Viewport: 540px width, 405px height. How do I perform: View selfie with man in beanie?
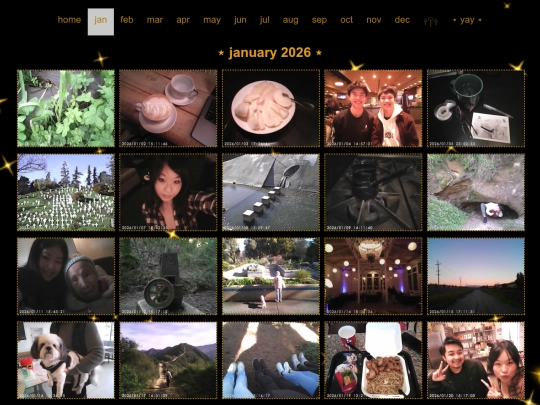tap(66, 276)
